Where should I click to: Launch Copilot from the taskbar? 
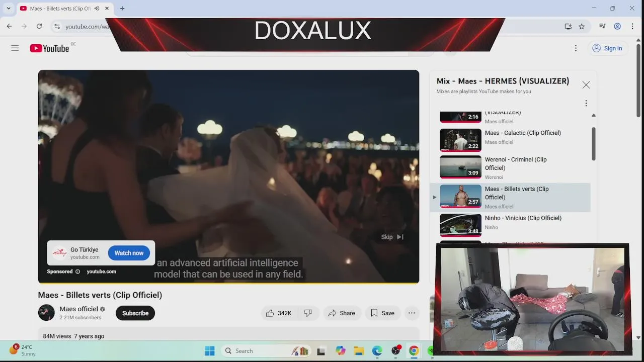coord(341,351)
